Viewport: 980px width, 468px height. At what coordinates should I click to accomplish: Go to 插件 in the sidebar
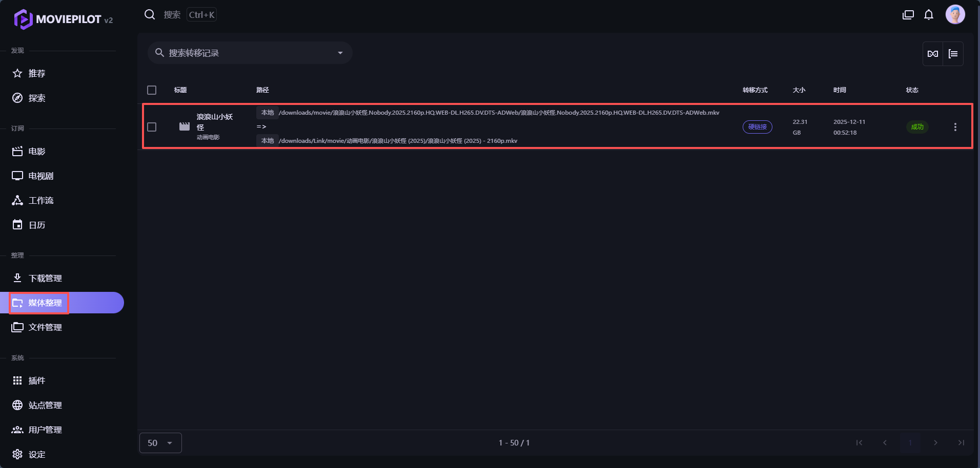coord(37,380)
